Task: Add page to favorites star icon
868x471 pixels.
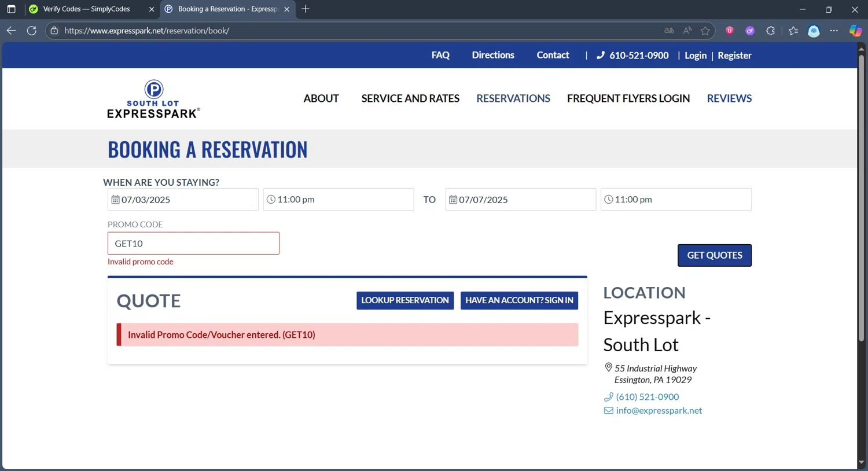Action: (x=705, y=31)
